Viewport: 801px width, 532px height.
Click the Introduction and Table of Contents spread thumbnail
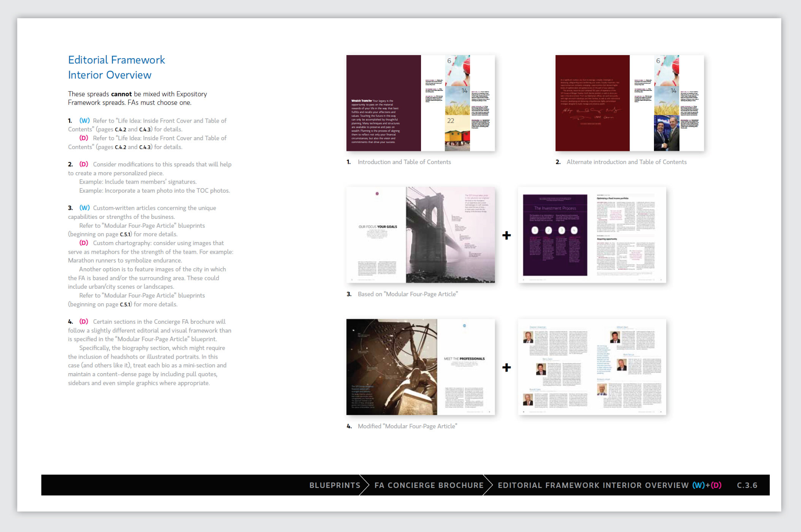(420, 103)
